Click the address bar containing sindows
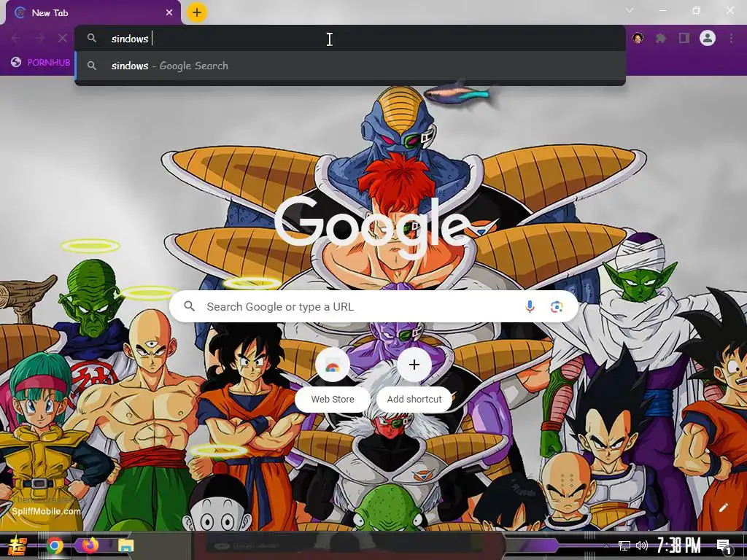Image resolution: width=747 pixels, height=560 pixels. point(349,39)
